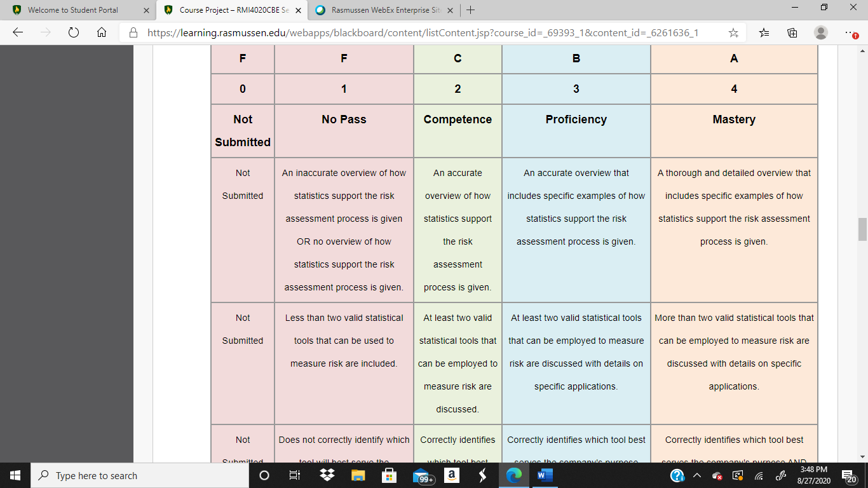This screenshot has width=868, height=488.
Task: Close the Welcome to Student Portal tab
Action: [146, 11]
